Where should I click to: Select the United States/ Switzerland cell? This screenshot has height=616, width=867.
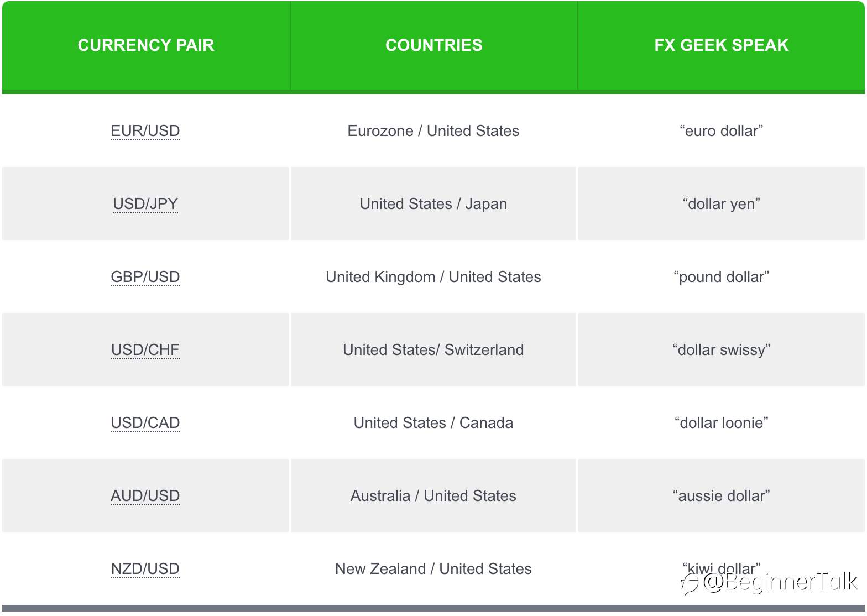(x=433, y=350)
